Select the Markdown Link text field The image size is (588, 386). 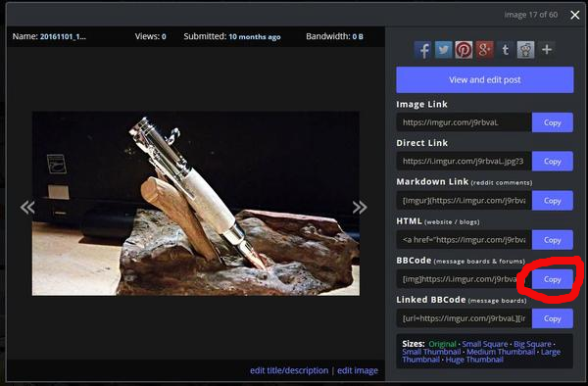465,201
